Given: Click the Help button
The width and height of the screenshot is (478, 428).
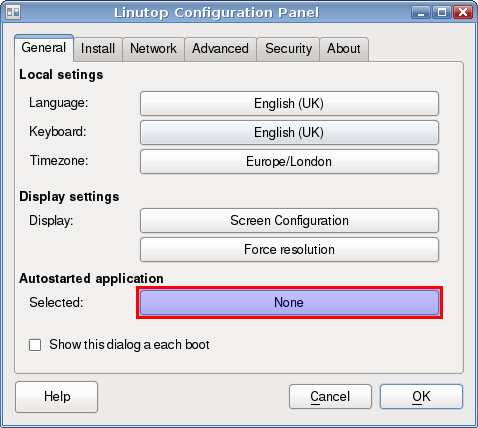Looking at the screenshot, I should tap(57, 397).
